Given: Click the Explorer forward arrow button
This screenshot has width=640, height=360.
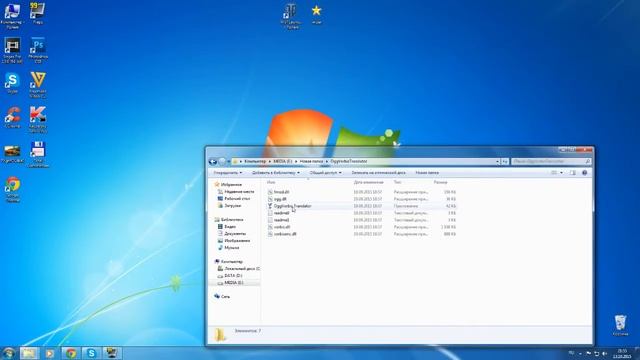Looking at the screenshot, I should click(222, 162).
